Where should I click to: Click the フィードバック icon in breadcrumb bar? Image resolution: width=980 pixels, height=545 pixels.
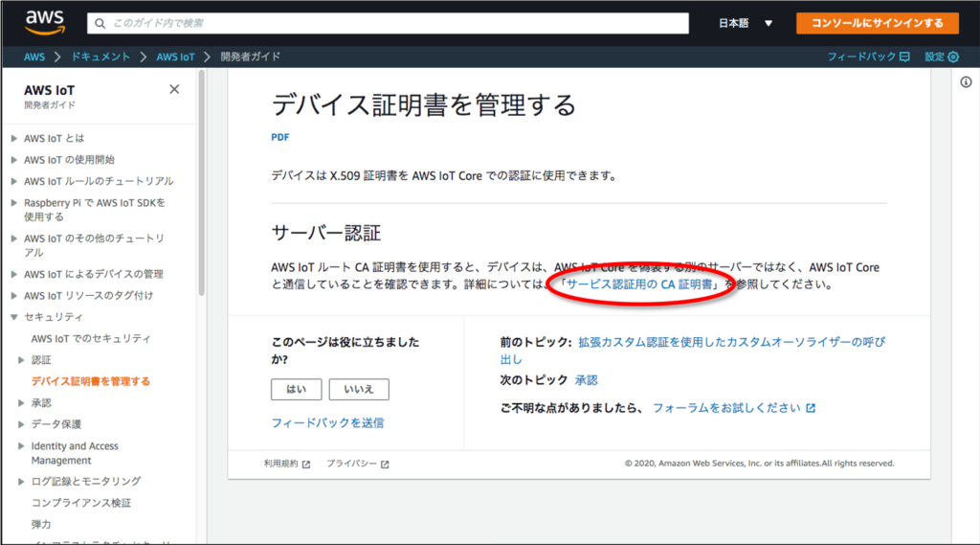tap(904, 57)
